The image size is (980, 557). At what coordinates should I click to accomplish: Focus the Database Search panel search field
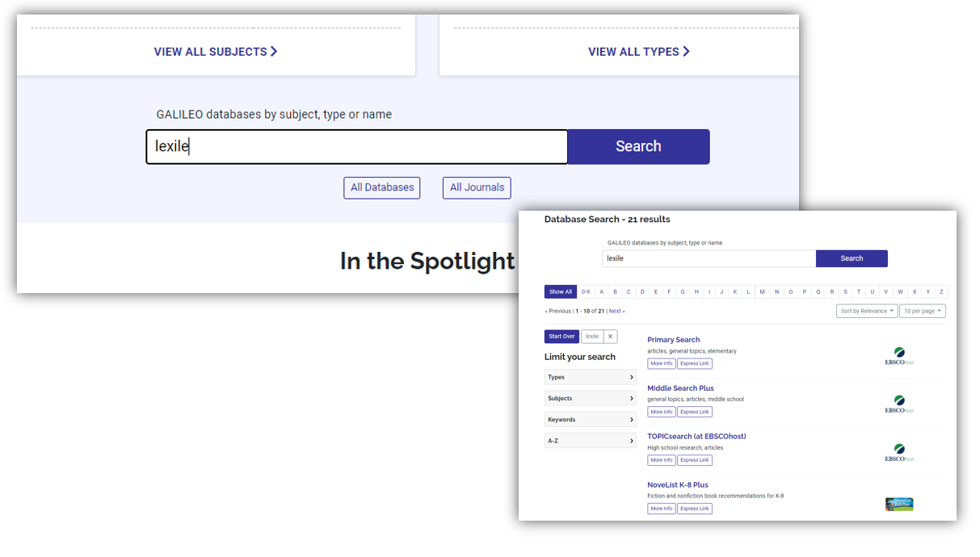click(709, 258)
